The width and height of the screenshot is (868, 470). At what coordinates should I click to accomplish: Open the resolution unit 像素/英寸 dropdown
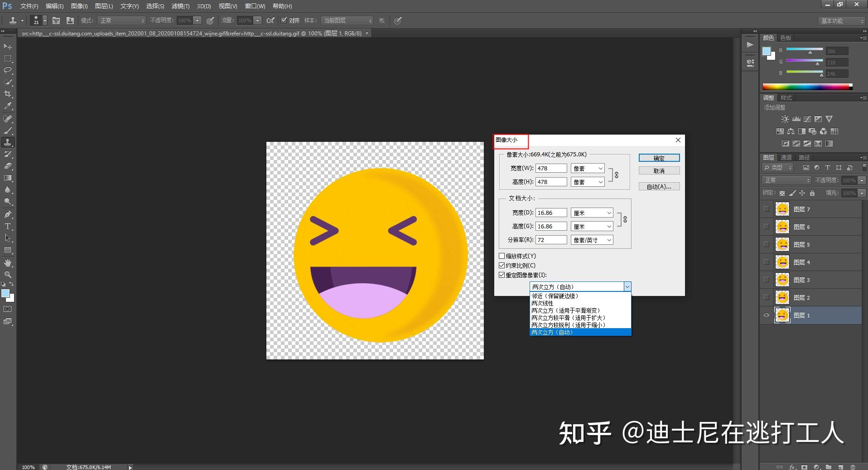point(592,240)
